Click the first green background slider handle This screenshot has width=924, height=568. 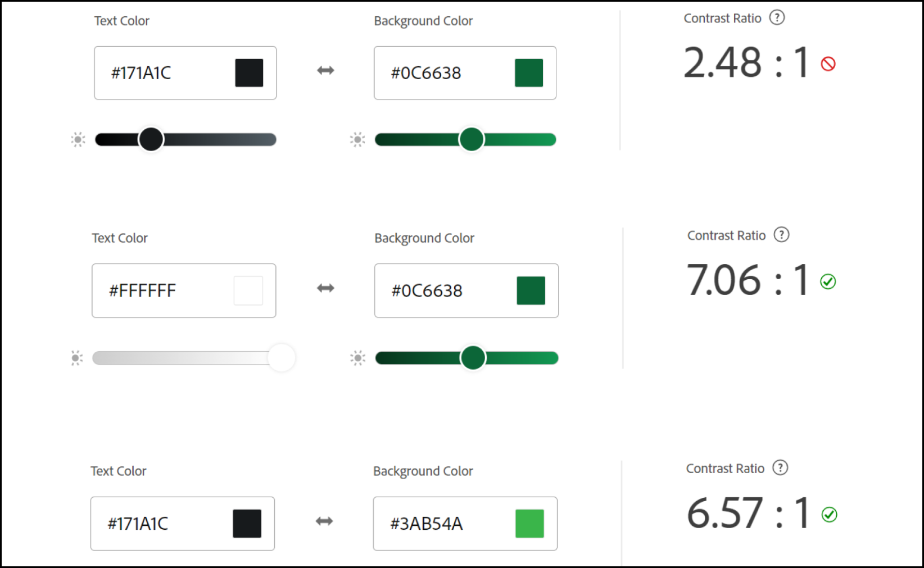click(x=471, y=139)
